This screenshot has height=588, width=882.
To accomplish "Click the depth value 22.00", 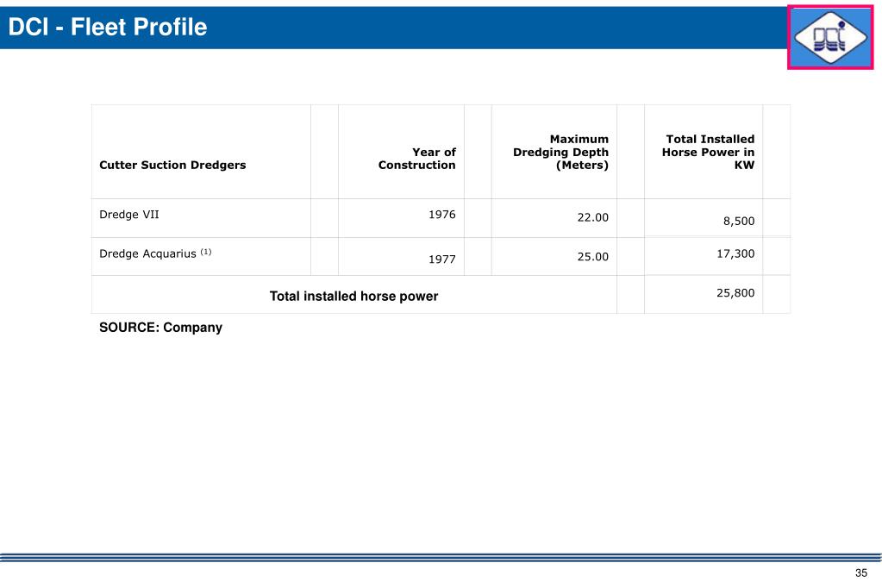I will point(593,217).
